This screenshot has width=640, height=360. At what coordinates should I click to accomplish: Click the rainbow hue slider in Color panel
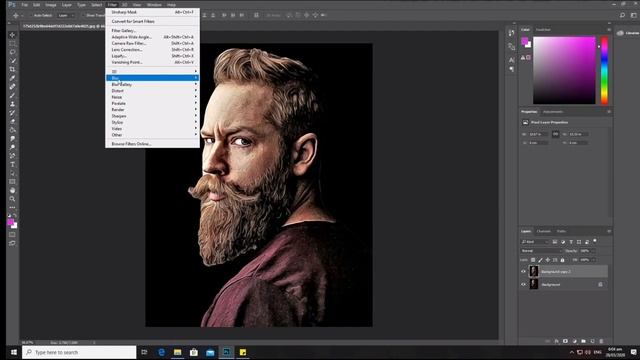(604, 70)
